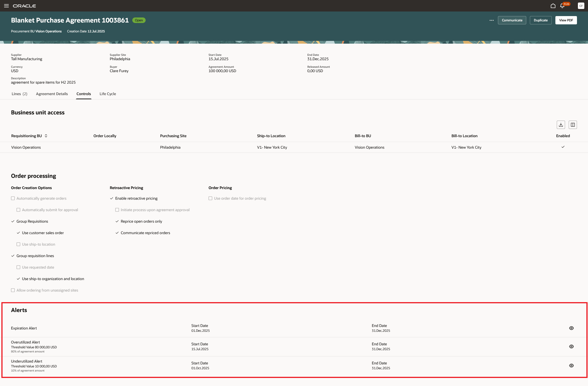The image size is (588, 386).
Task: Click the Communicate button
Action: (x=512, y=20)
